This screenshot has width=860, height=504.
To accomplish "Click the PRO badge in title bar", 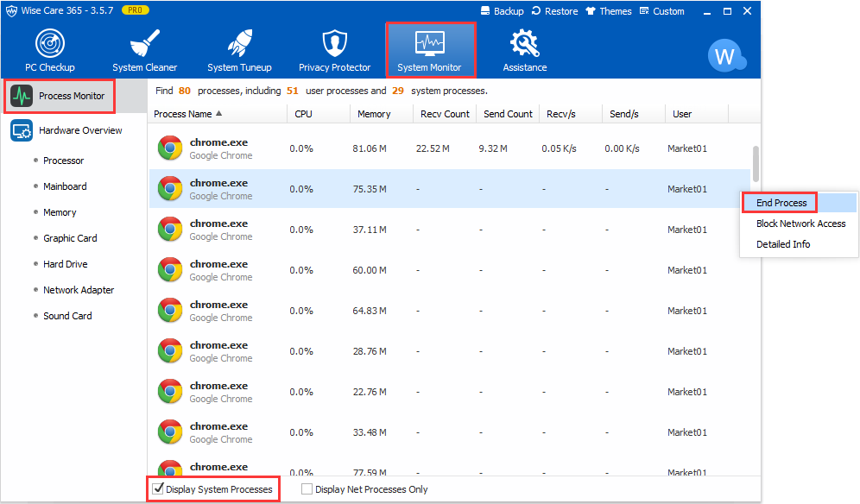I will pyautogui.click(x=135, y=10).
